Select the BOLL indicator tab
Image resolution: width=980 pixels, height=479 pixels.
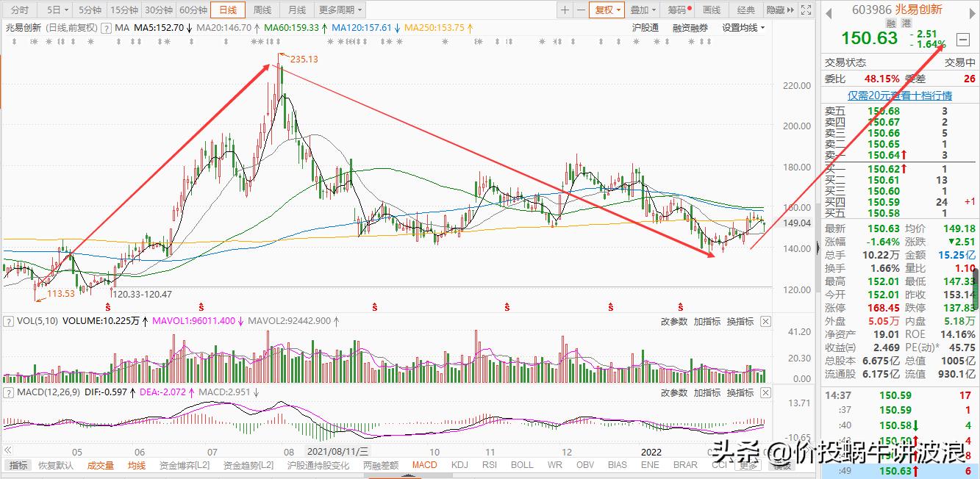click(522, 465)
